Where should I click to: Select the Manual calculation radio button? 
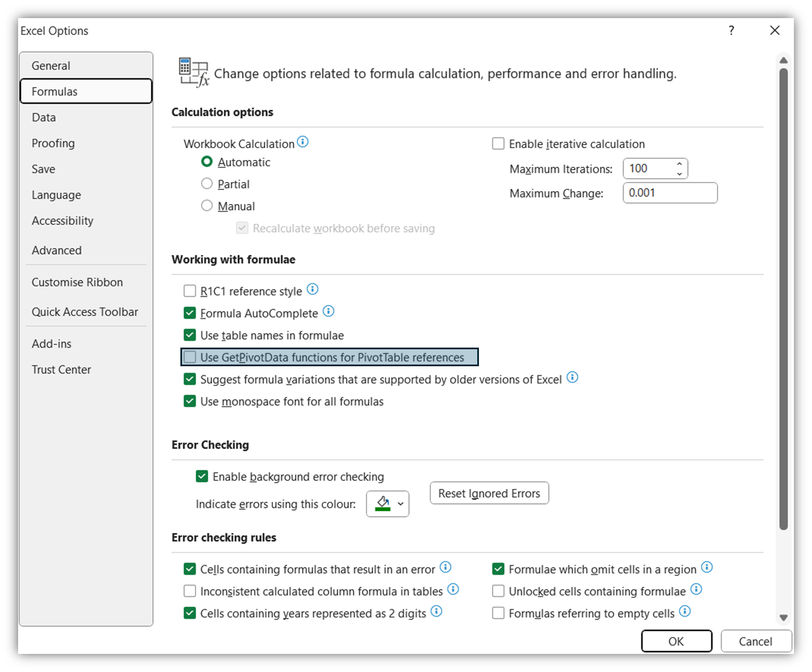207,206
